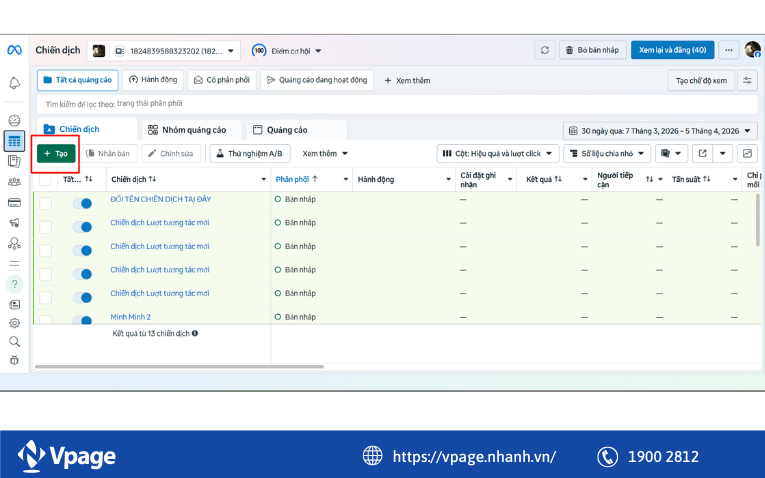Viewport: 765px width, 478px height.
Task: Open the filter sliders settings icon
Action: click(747, 81)
